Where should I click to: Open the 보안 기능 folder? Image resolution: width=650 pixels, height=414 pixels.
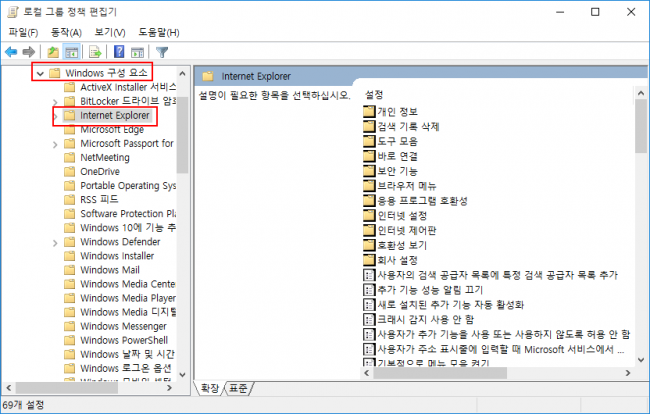(x=390, y=171)
